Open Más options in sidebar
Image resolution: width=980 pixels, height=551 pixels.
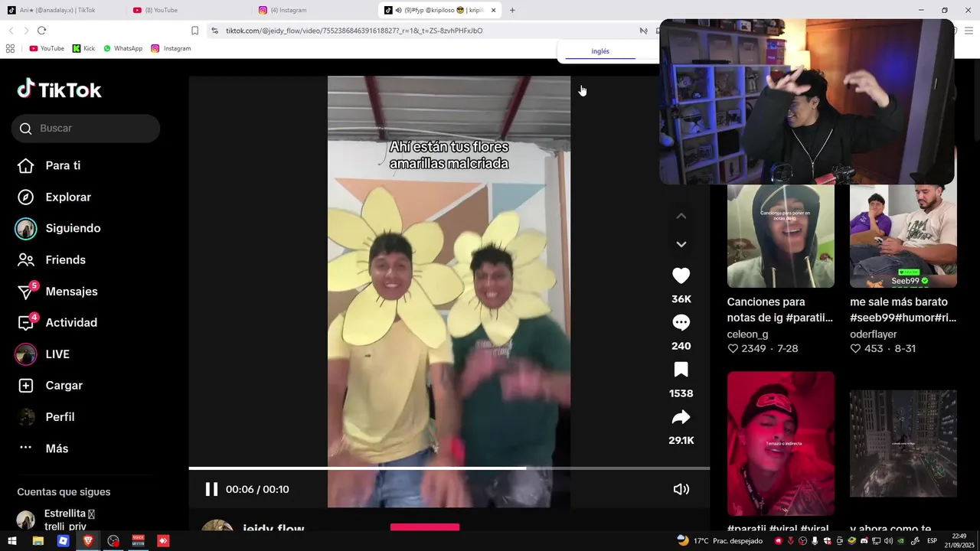[x=57, y=448]
